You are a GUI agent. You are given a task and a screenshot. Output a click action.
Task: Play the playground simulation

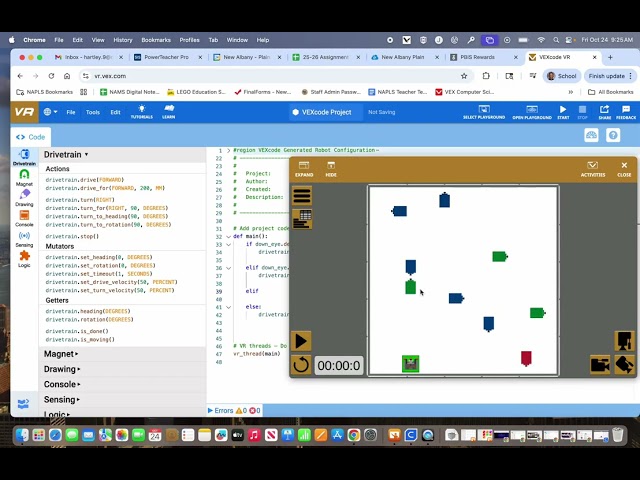point(301,341)
